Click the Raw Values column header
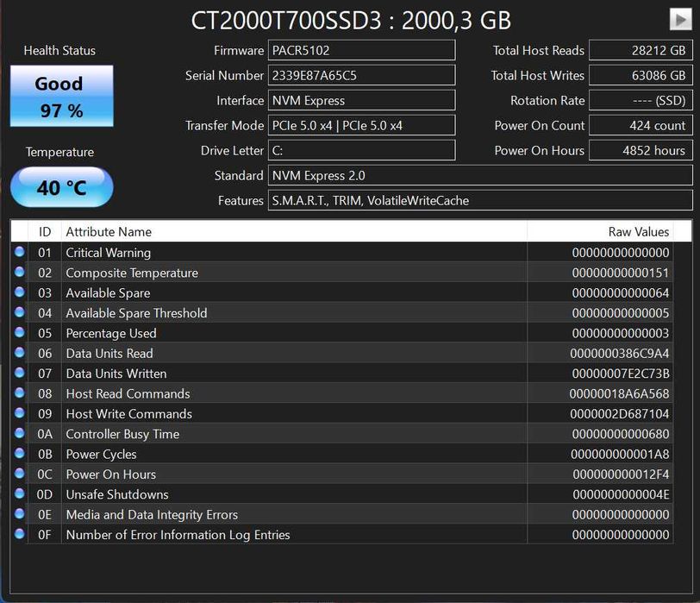The image size is (700, 603). point(600,231)
